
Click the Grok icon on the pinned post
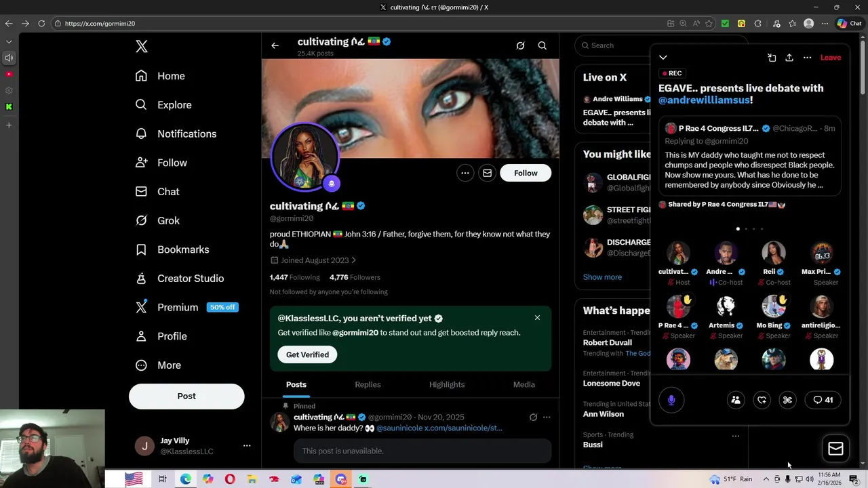(533, 418)
